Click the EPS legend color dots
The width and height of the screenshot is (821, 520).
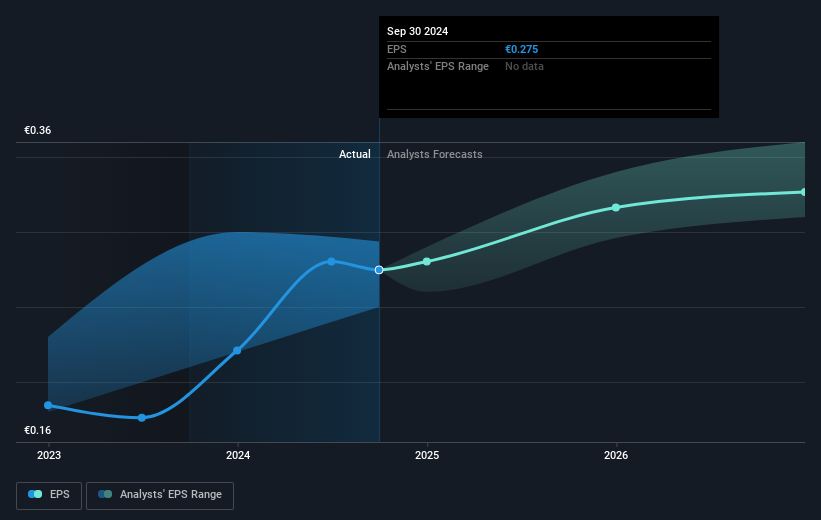point(35,494)
